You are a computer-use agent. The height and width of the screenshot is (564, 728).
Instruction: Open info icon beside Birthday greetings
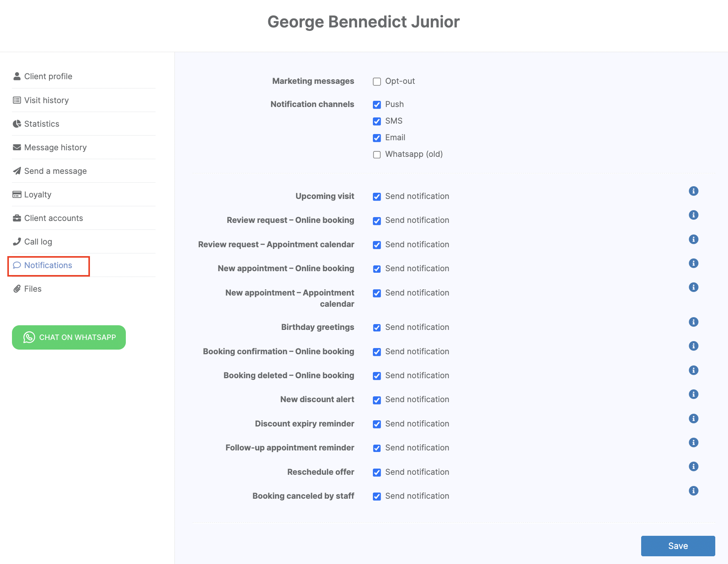693,322
